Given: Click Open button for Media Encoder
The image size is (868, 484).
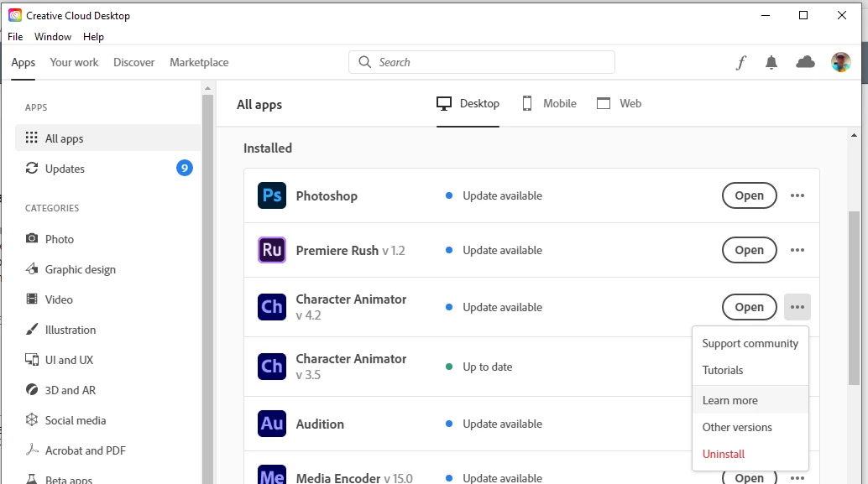Looking at the screenshot, I should pos(749,477).
